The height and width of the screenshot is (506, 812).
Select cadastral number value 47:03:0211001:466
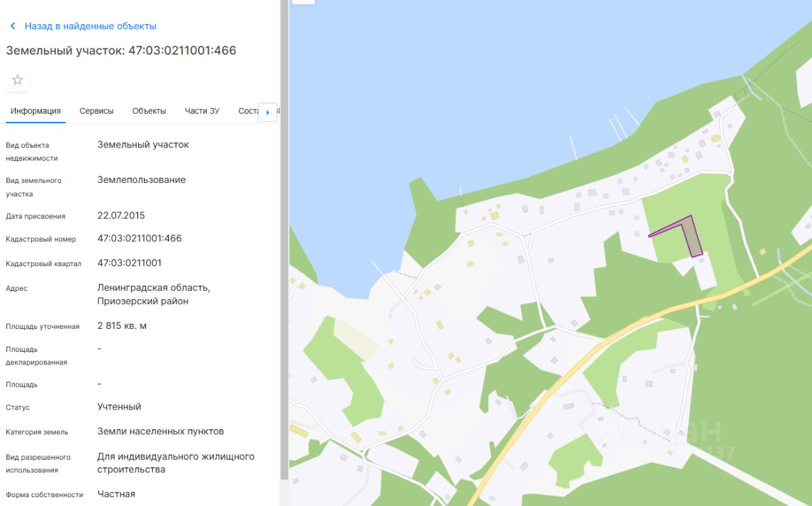pyautogui.click(x=140, y=239)
